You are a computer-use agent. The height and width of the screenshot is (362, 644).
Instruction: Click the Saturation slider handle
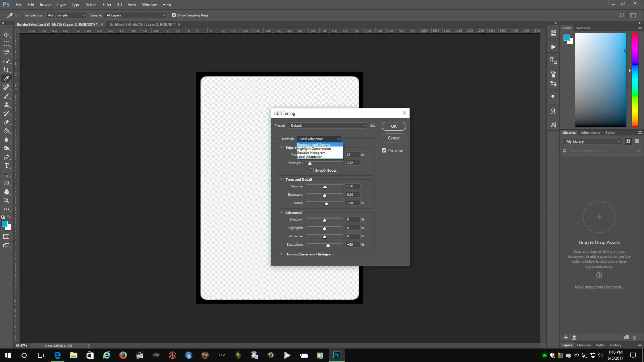[x=328, y=245]
